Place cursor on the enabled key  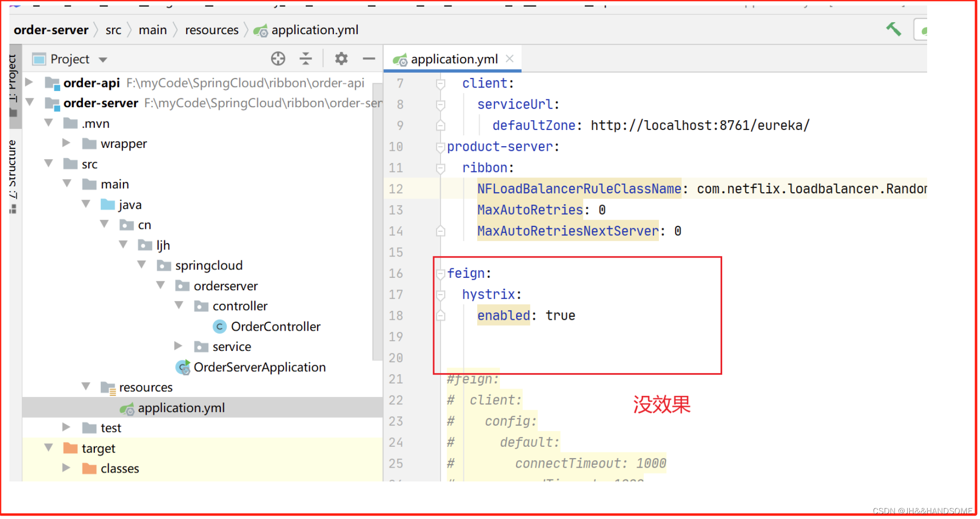point(503,315)
